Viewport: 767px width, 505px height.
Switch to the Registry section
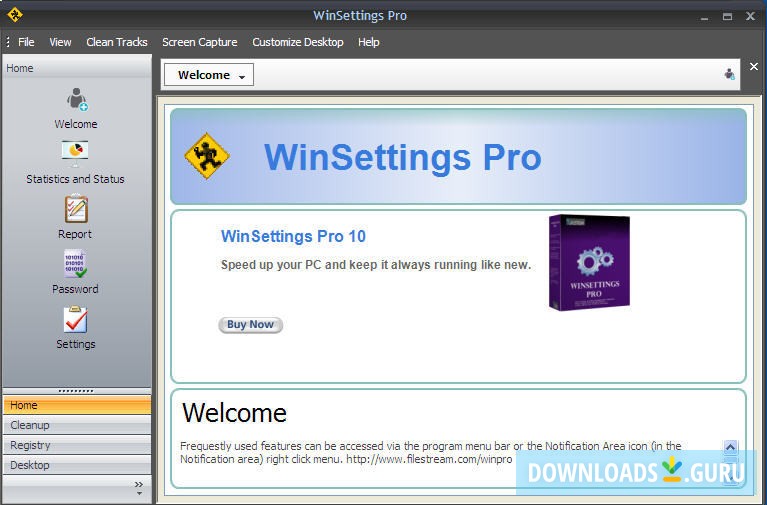click(77, 445)
